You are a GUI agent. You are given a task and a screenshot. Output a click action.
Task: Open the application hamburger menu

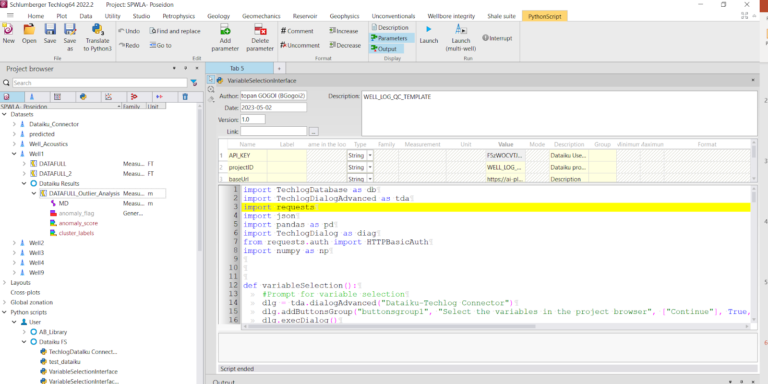10,16
